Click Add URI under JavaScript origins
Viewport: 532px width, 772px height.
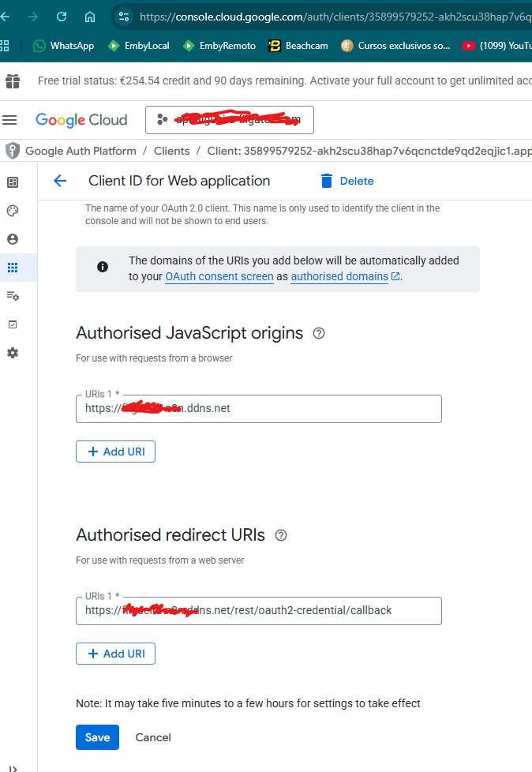[x=115, y=452]
